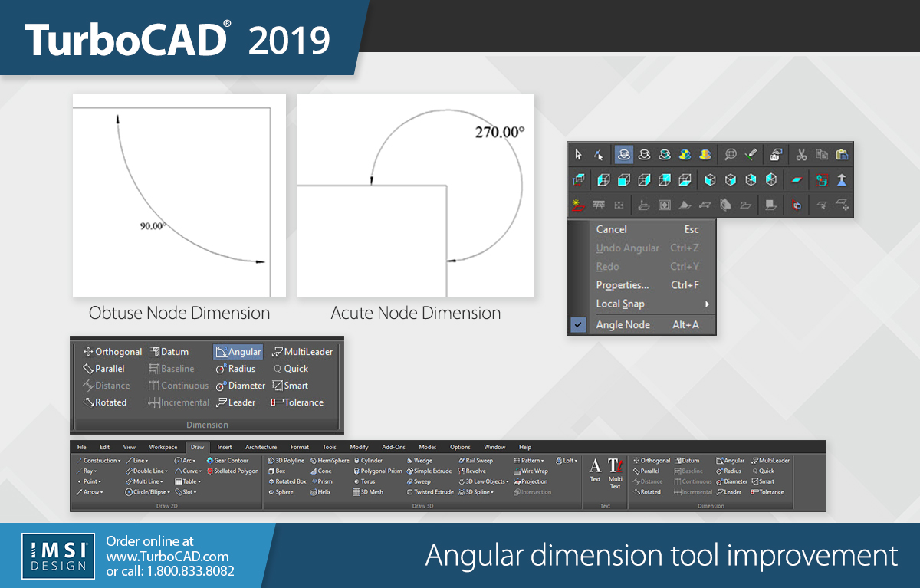
Task: Click the clipboard Paste icon
Action: [x=842, y=155]
